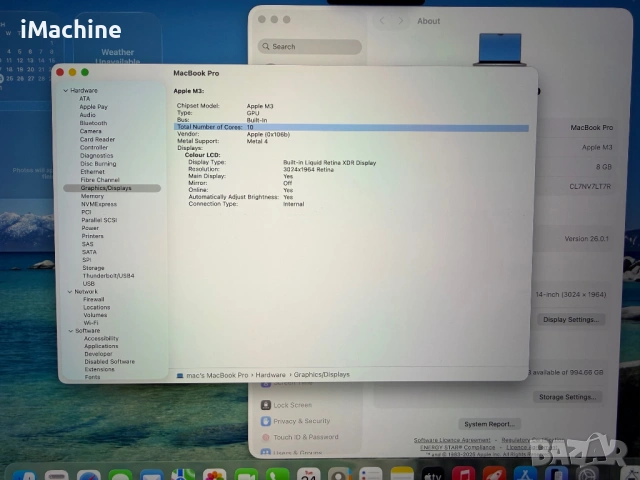Open Storage Settings
The image size is (640, 480).
pos(568,397)
